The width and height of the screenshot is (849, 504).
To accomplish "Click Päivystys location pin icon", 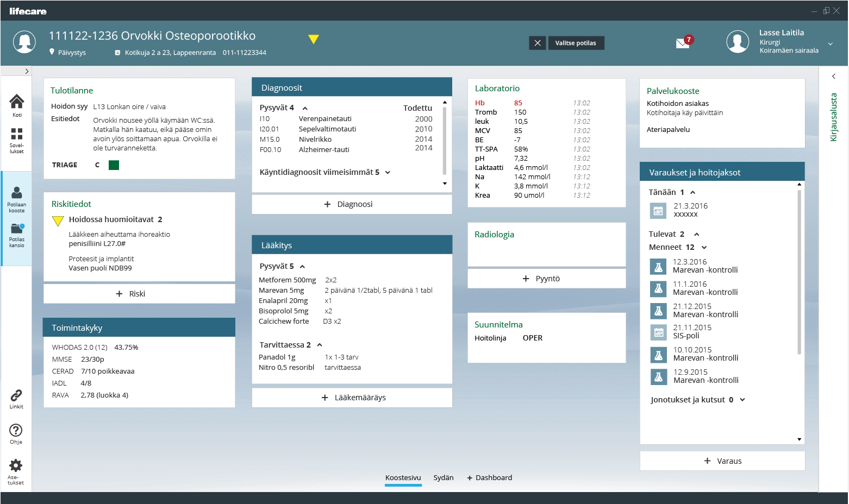I will coord(52,52).
